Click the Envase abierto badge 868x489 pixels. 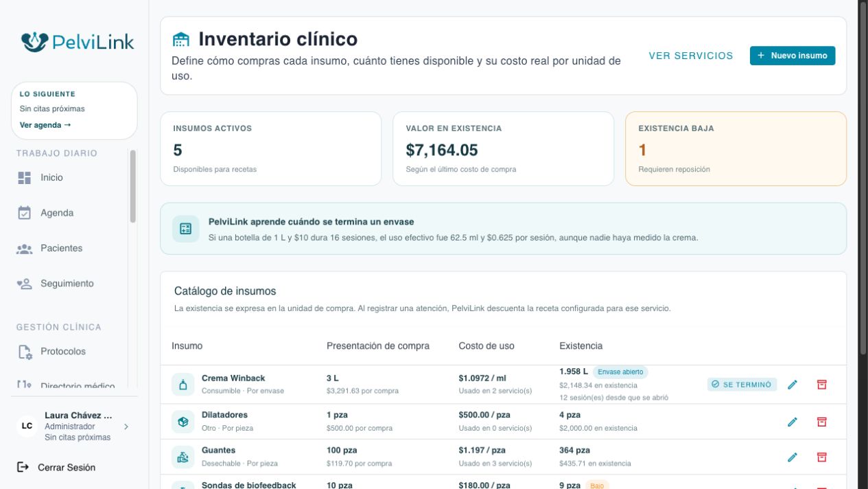coord(620,372)
